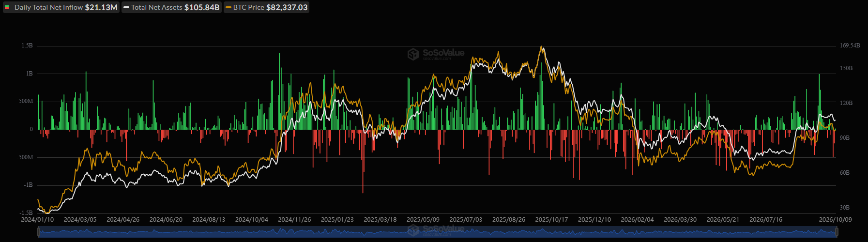Image resolution: width=868 pixels, height=242 pixels.
Task: Click the -500M label on the left axis
Action: [x=25, y=157]
